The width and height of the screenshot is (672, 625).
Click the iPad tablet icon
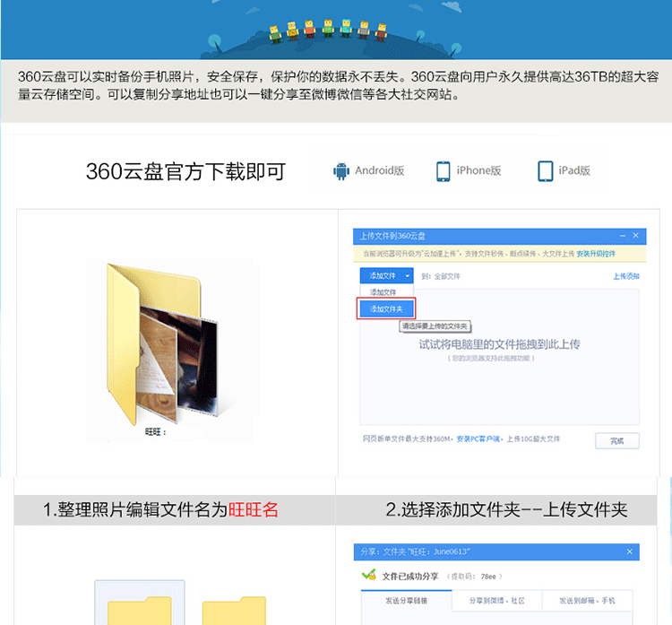[545, 171]
